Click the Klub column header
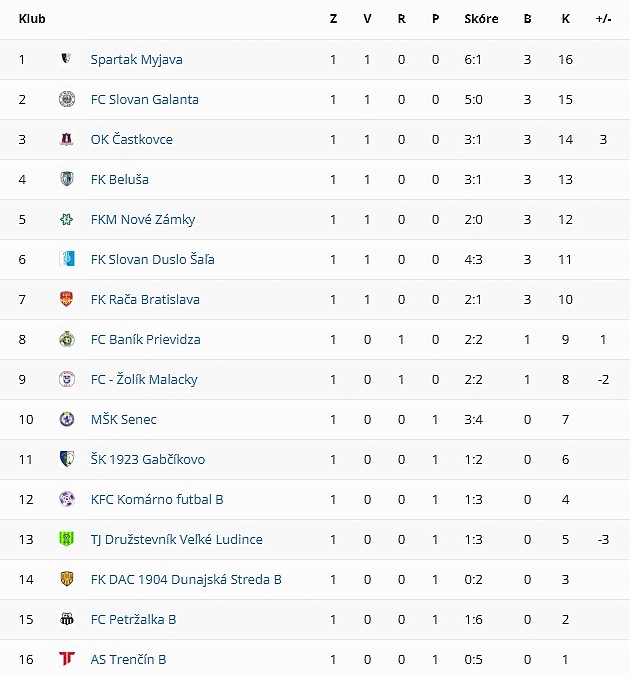Viewport: 630px width, 679px height. (x=32, y=19)
